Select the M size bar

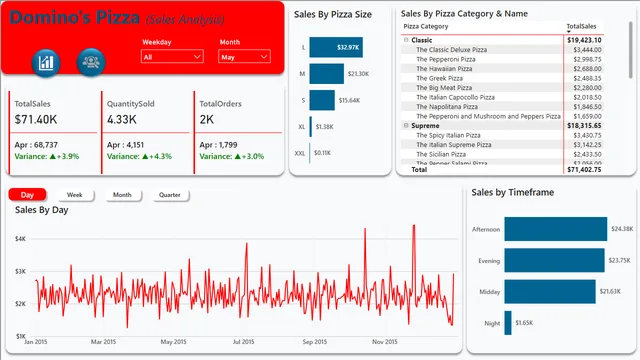tap(327, 74)
